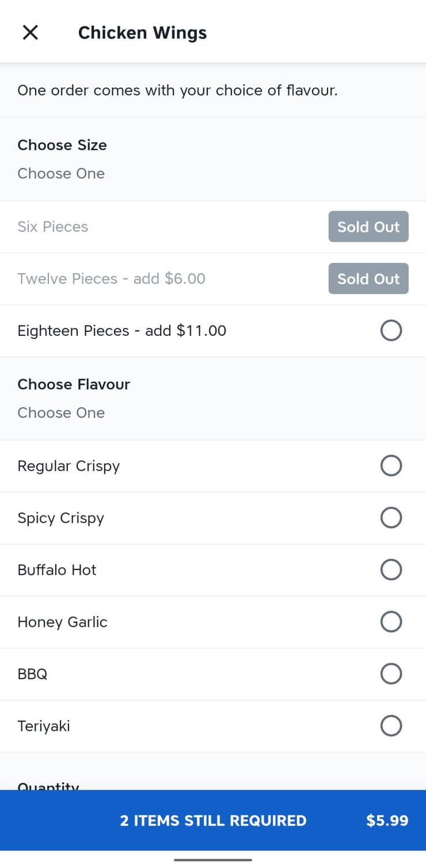
Task: Tap the Eighteen Pieces add $11.00 label
Action: tap(122, 331)
